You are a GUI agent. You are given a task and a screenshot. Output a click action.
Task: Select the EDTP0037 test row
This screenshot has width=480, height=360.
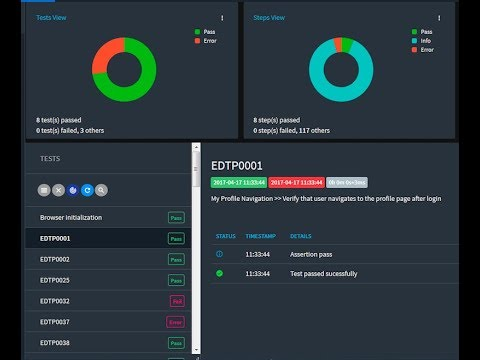108,322
